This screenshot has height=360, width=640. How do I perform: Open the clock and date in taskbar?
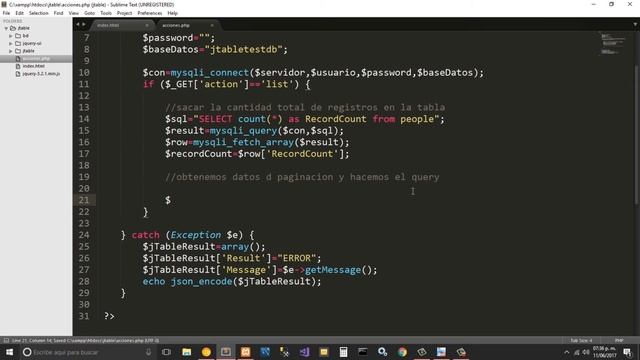pyautogui.click(x=604, y=352)
